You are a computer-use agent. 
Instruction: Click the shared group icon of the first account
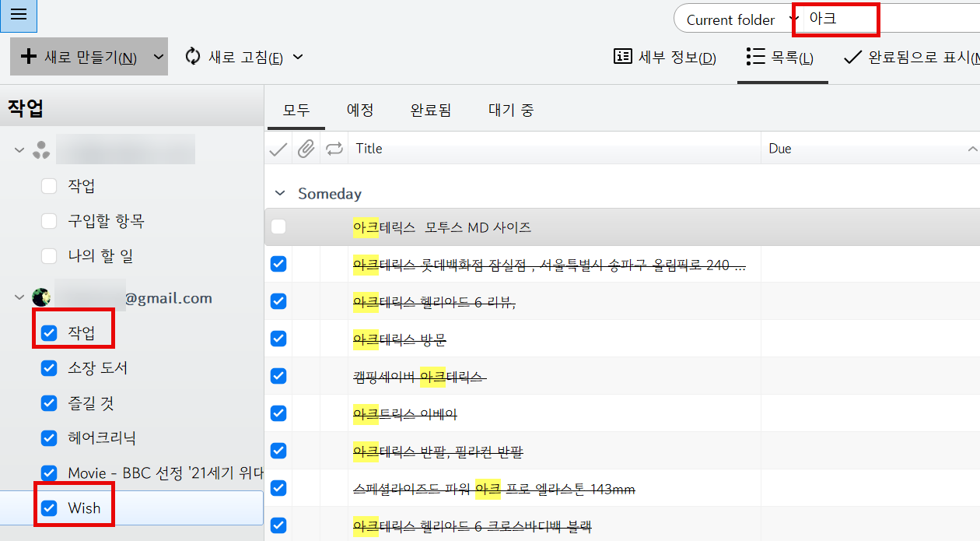click(41, 149)
